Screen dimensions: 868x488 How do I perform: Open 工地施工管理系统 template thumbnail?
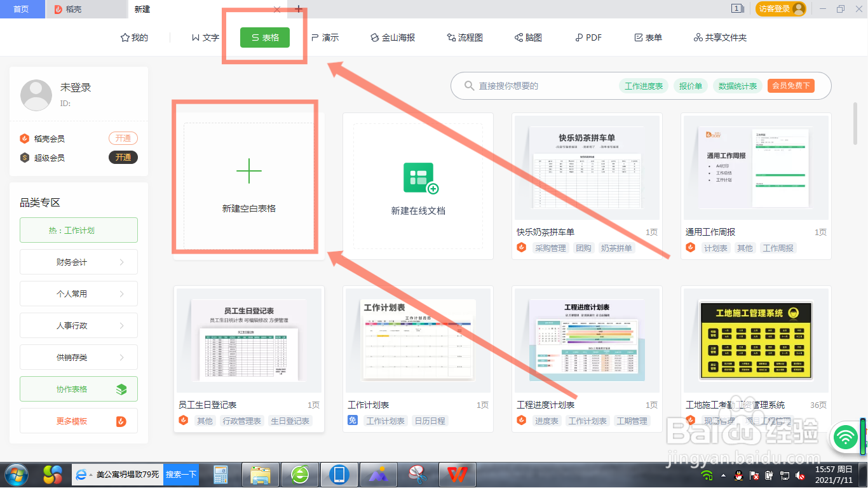click(x=756, y=341)
